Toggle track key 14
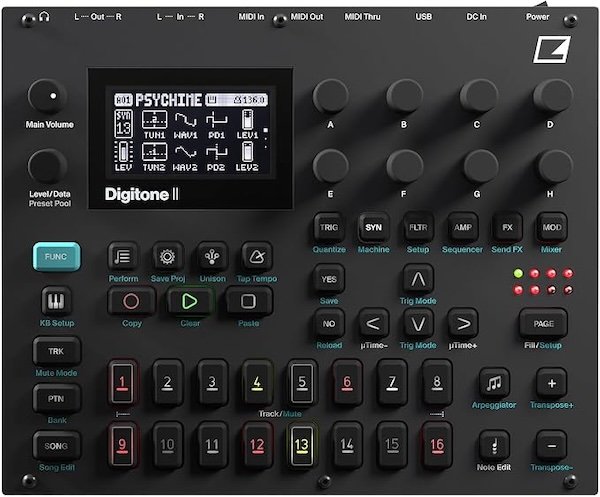The height and width of the screenshot is (497, 600). point(347,445)
